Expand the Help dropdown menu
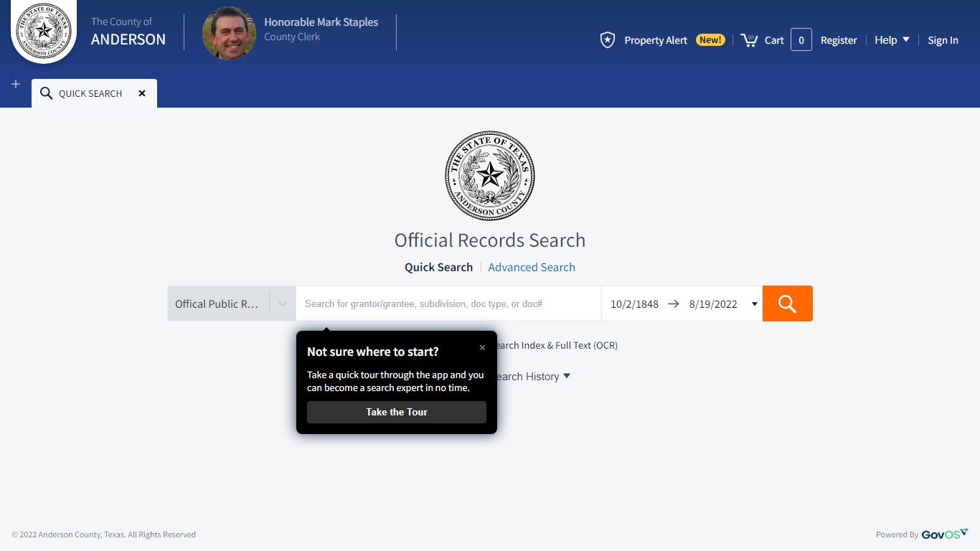The width and height of the screenshot is (980, 551). coord(892,40)
